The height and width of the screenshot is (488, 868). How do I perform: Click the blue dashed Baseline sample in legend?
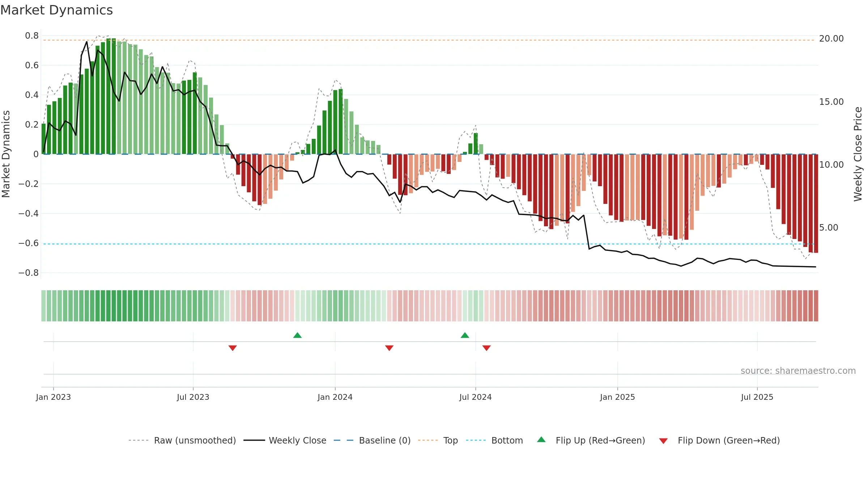pos(344,440)
